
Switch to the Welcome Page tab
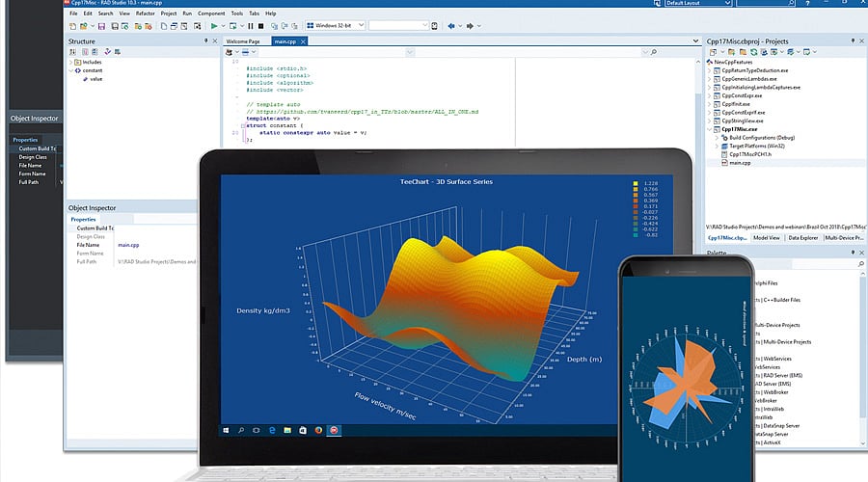click(245, 41)
